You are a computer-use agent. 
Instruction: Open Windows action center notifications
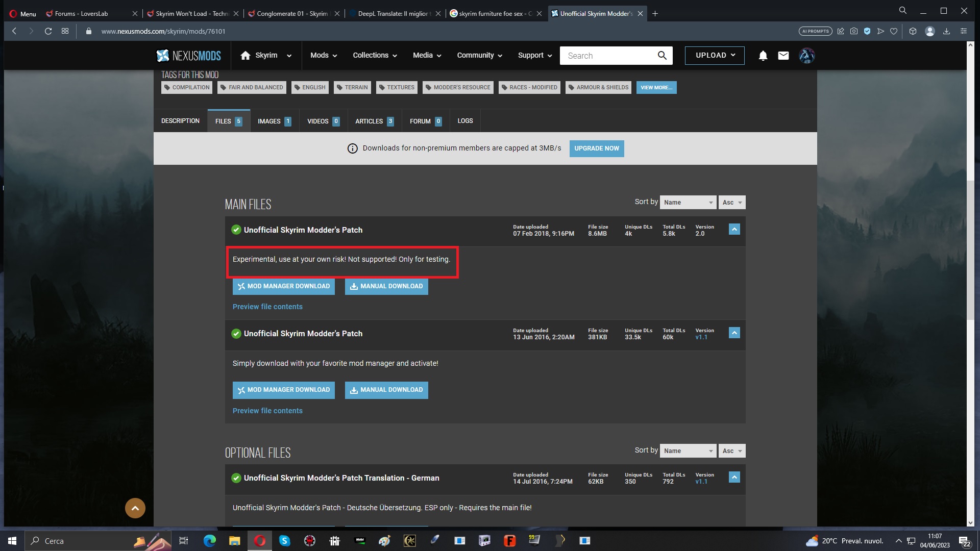click(964, 541)
